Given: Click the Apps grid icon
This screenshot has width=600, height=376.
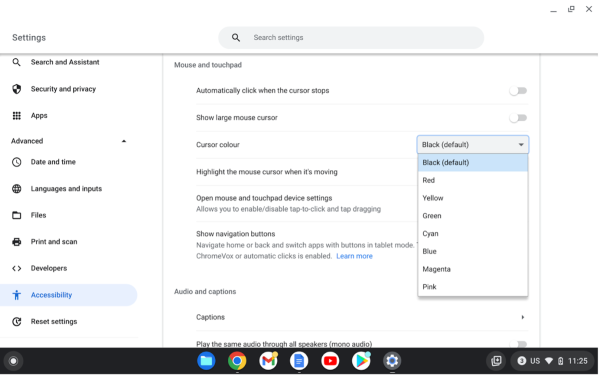Looking at the screenshot, I should coord(16,116).
